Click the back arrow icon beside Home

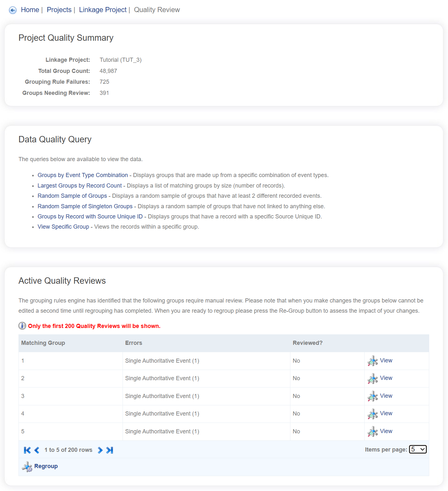pos(13,10)
